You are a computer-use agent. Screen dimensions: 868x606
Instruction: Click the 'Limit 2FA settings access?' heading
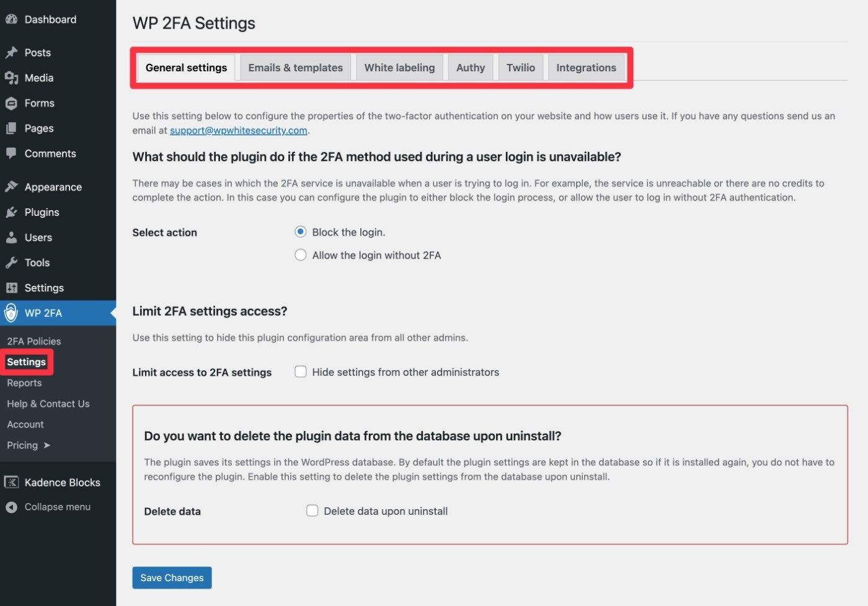click(x=210, y=311)
